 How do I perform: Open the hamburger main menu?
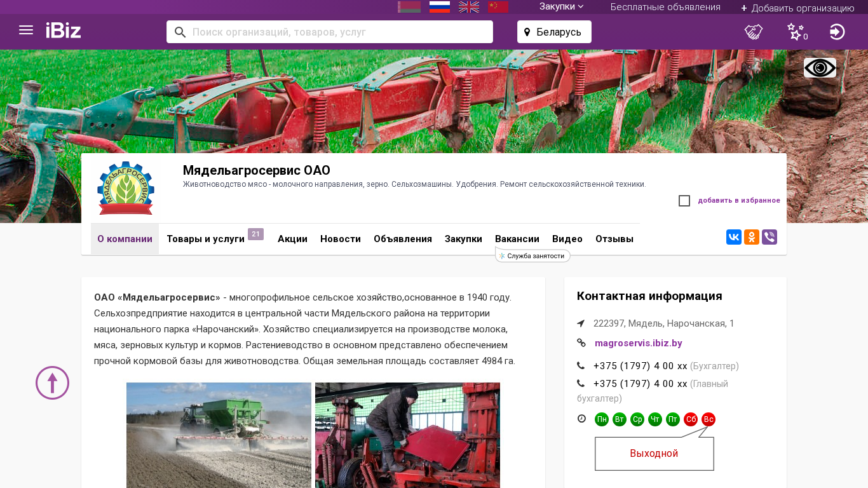pyautogui.click(x=26, y=30)
